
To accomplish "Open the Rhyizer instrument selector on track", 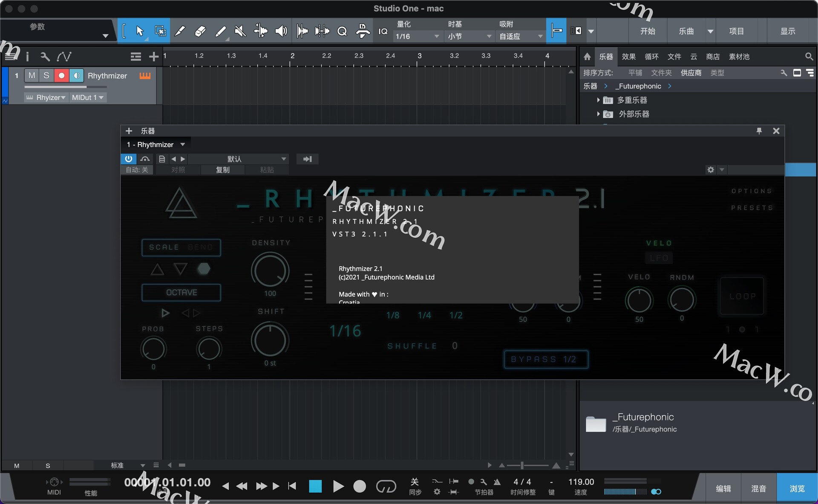I will [46, 98].
